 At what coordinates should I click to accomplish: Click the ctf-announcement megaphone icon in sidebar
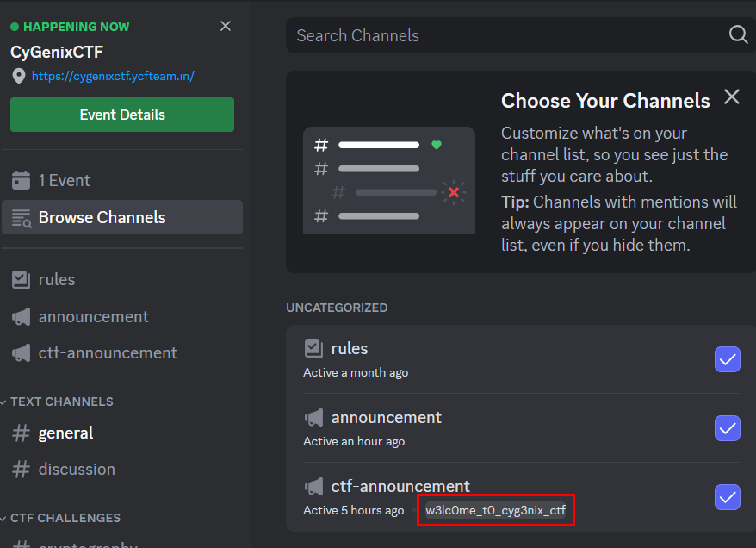coord(21,353)
